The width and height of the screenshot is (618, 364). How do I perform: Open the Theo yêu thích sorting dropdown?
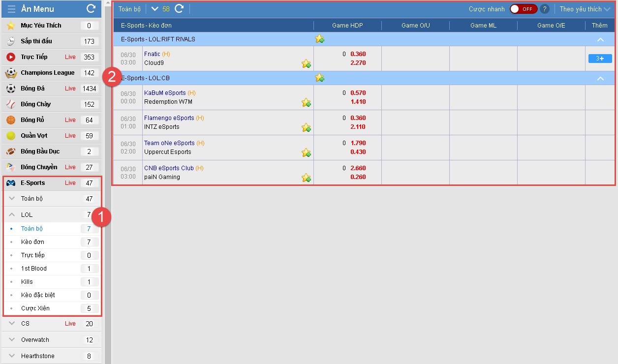click(584, 9)
